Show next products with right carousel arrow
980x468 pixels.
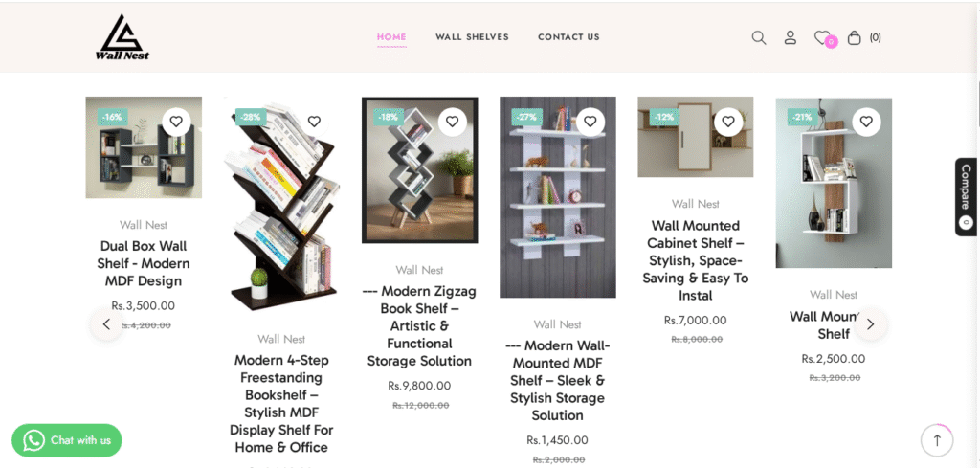point(870,324)
